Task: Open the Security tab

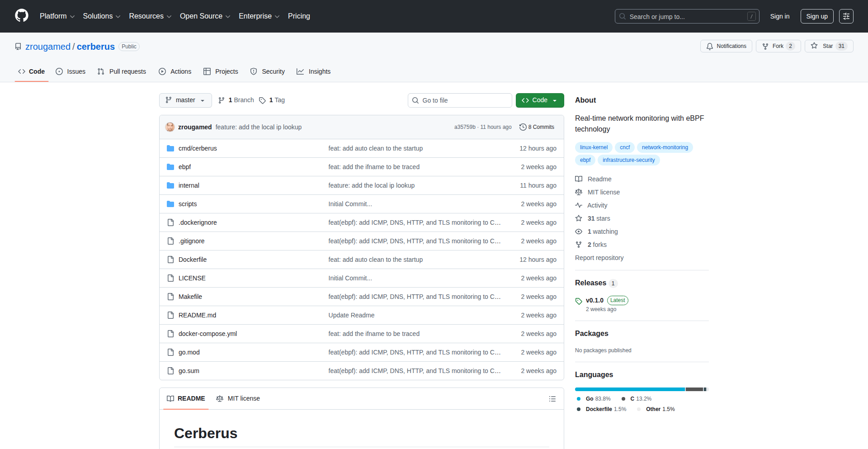Action: [268, 71]
